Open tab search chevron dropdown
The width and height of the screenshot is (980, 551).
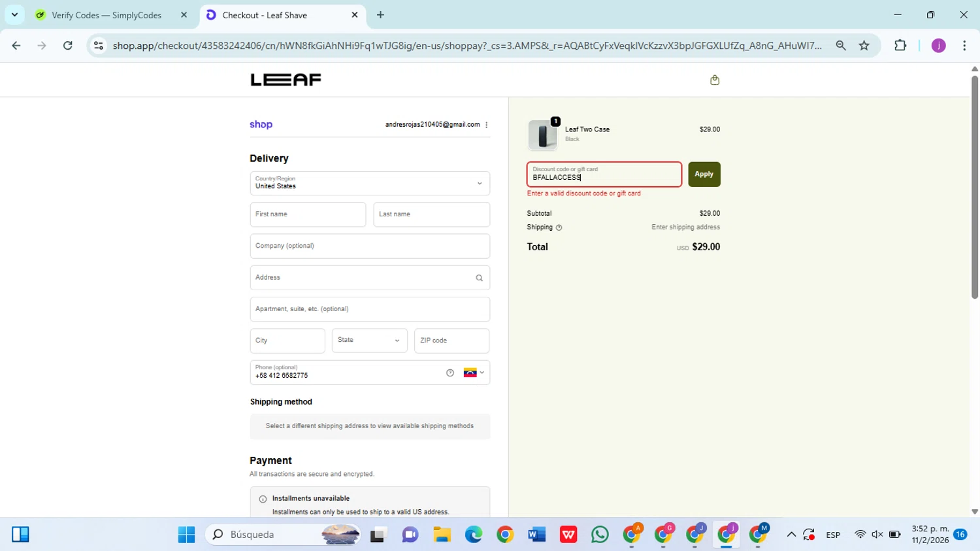tap(14, 14)
